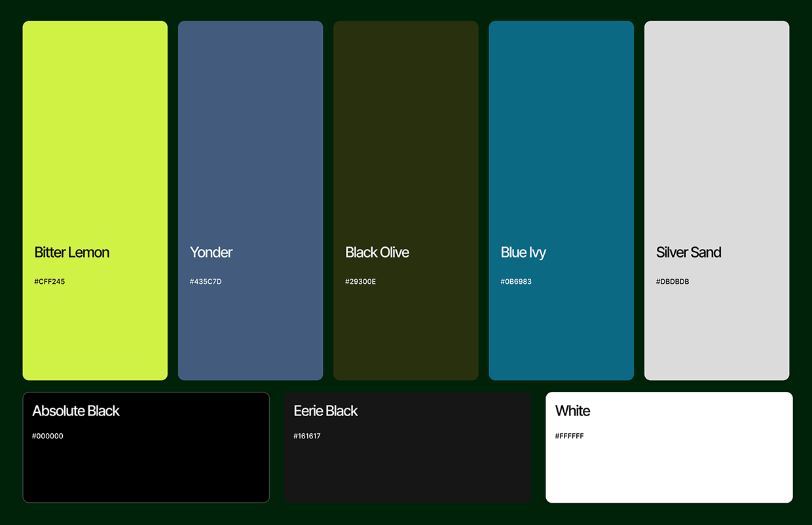Click the "Yonder" name label
Screen dimensions: 812x525
point(211,252)
